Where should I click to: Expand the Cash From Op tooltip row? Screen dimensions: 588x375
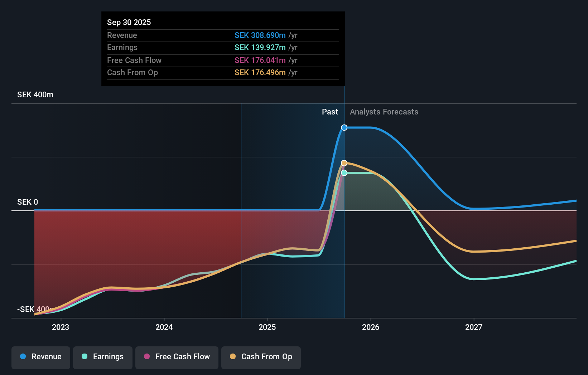222,72
